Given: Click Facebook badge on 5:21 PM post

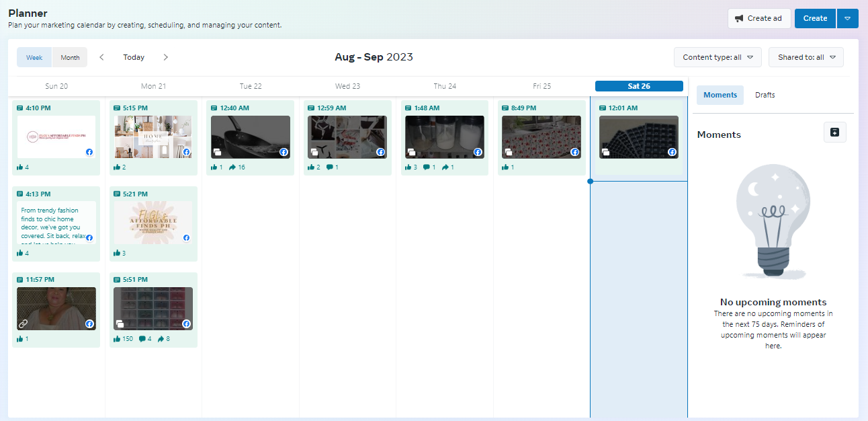Looking at the screenshot, I should (x=187, y=238).
